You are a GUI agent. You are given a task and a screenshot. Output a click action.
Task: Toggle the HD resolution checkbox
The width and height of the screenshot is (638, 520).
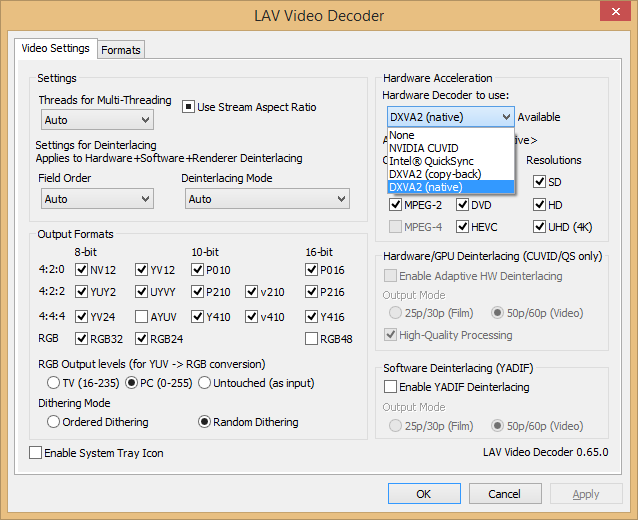(540, 205)
